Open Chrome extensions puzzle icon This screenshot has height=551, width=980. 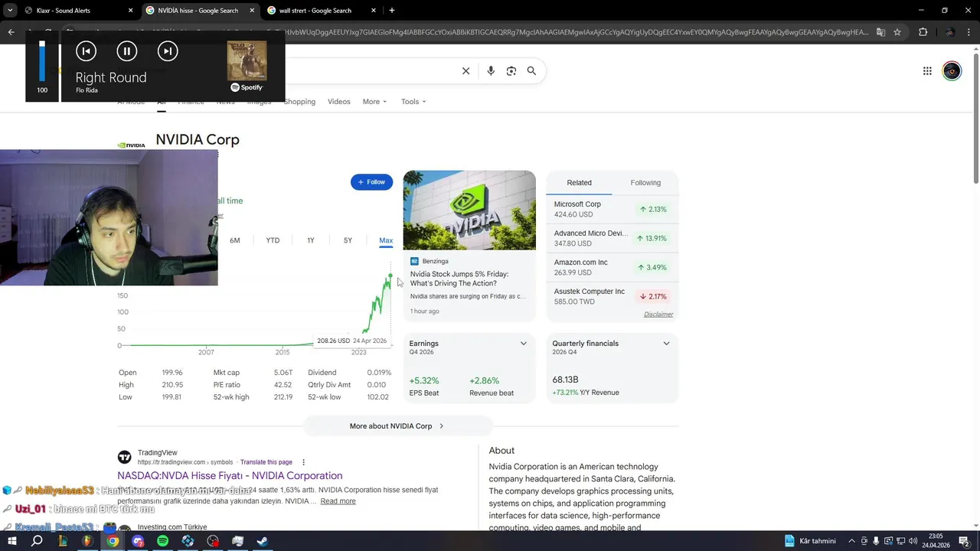pos(923,32)
